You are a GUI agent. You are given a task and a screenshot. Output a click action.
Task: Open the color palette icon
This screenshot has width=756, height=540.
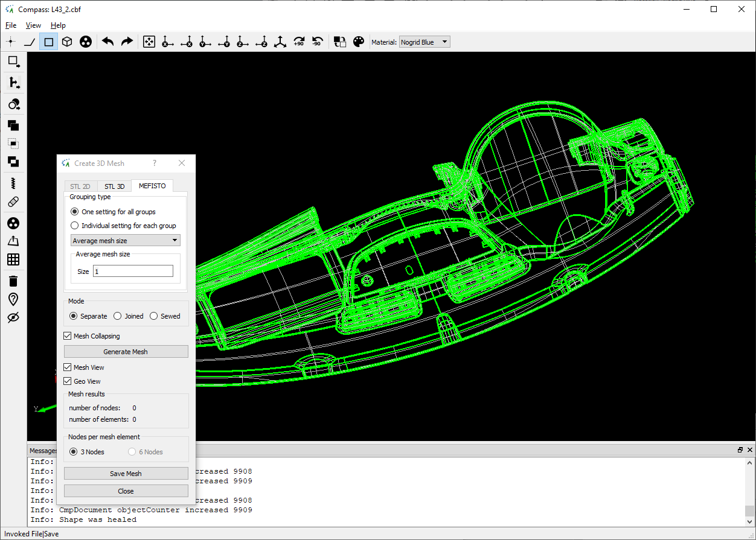358,42
